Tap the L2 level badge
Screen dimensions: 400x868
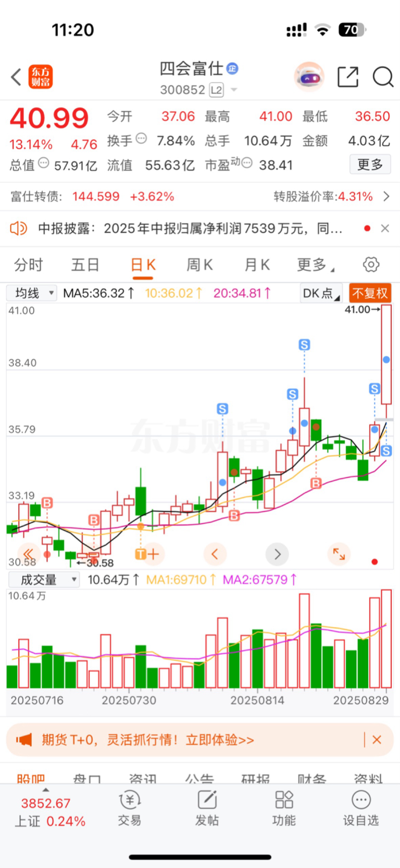click(216, 90)
